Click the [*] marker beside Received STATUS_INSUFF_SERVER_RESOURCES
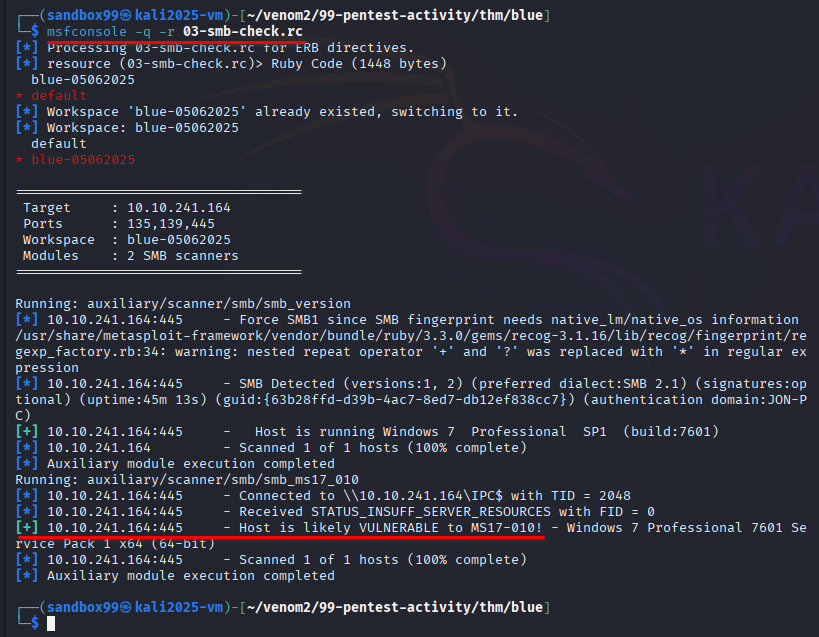This screenshot has width=819, height=637. pos(27,512)
